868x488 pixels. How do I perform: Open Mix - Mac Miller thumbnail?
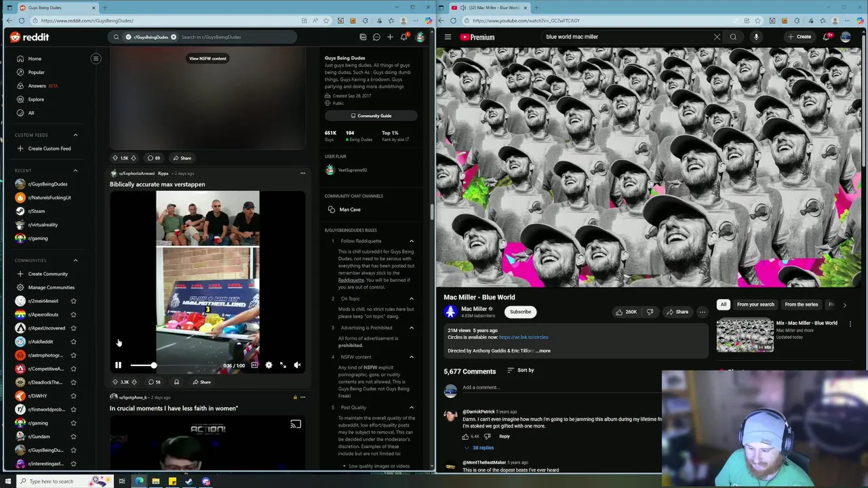tap(745, 336)
